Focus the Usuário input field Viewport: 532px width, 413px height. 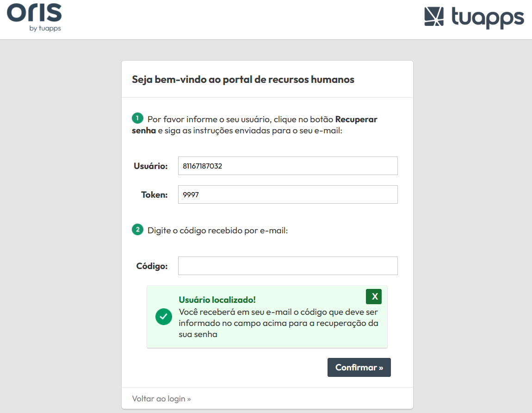pyautogui.click(x=288, y=166)
